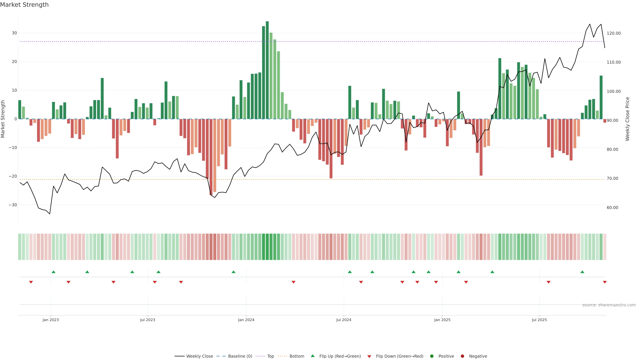Click the Jul 2024 x-axis label
This screenshot has height=362, width=644.
click(343, 320)
